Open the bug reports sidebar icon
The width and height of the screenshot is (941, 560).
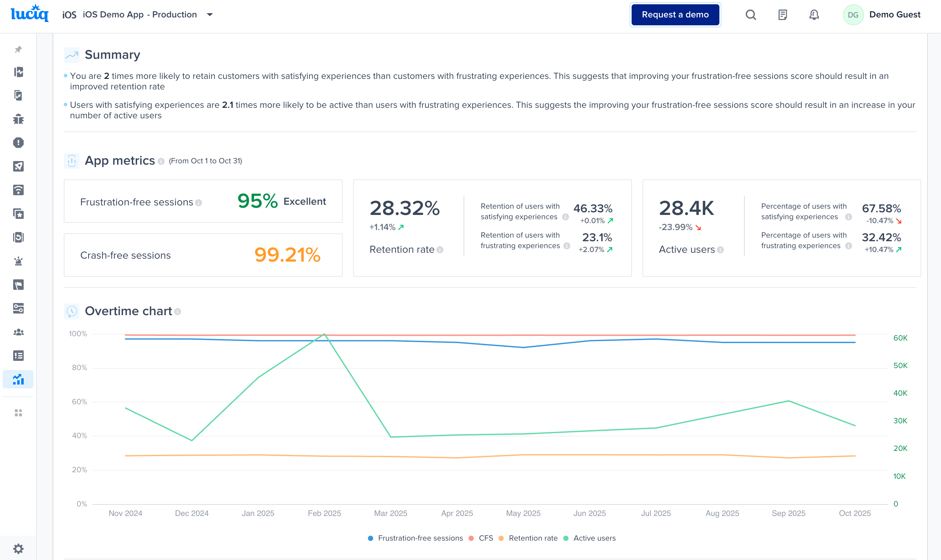[x=18, y=120]
